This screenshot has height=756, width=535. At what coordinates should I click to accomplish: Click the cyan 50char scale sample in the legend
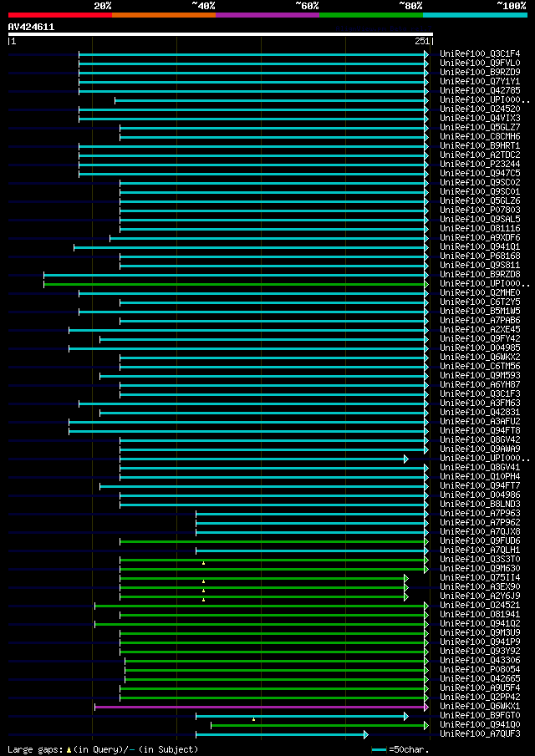(x=380, y=749)
